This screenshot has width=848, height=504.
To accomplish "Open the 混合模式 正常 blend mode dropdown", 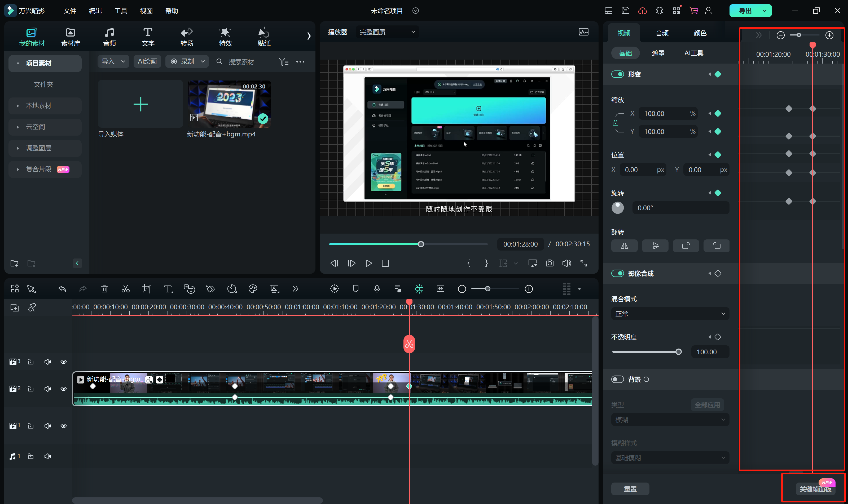I will tap(670, 314).
